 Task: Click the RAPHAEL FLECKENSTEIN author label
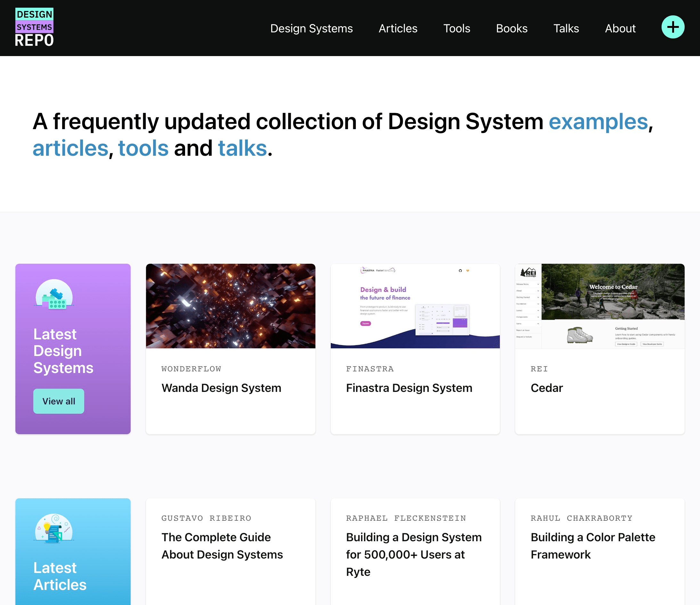tap(406, 518)
